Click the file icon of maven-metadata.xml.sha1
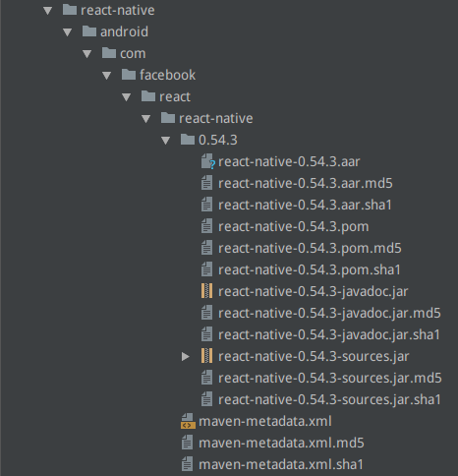Viewport: 458px width, 476px height. 187,464
